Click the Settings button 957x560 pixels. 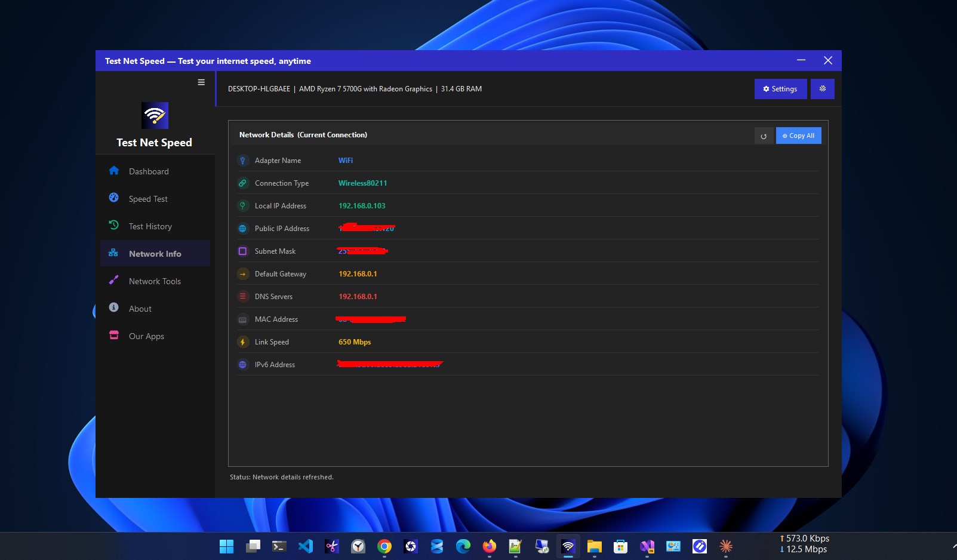coord(780,89)
